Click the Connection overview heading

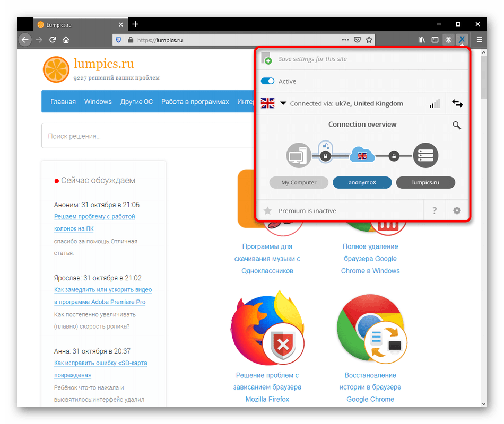[362, 125]
